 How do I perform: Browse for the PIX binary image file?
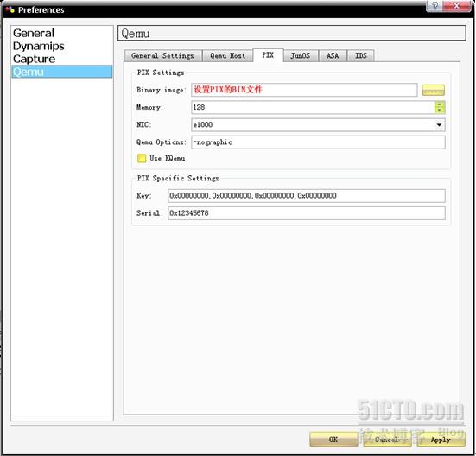coord(433,90)
